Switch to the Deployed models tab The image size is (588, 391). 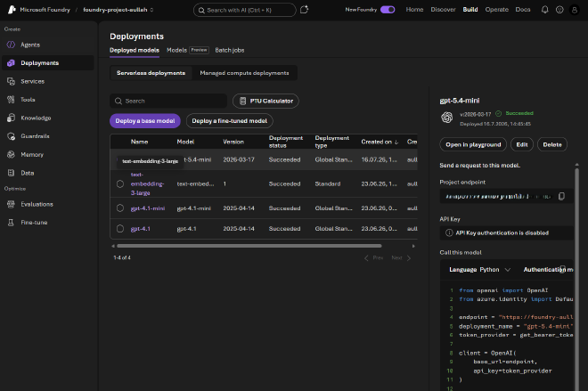pyautogui.click(x=135, y=50)
